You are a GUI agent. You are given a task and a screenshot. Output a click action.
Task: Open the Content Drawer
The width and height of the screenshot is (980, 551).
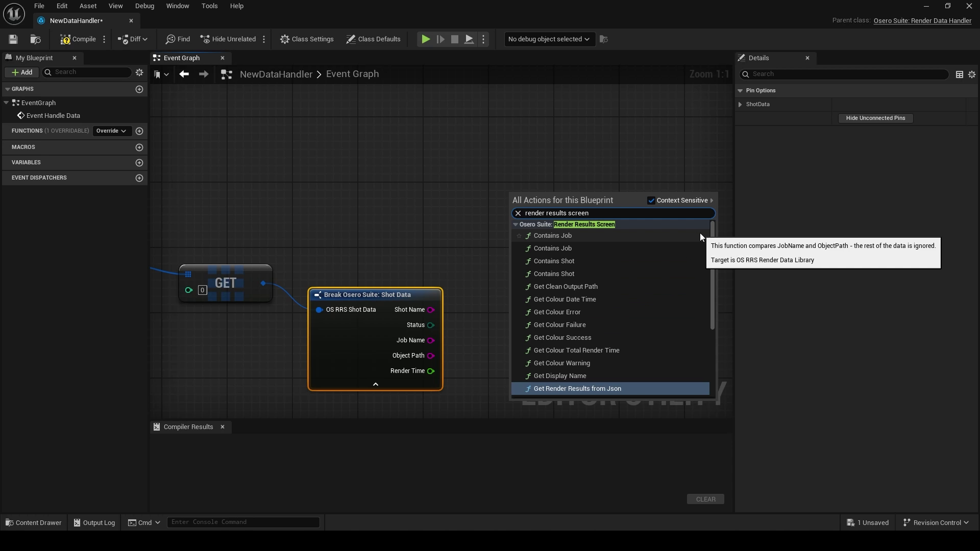click(x=33, y=523)
